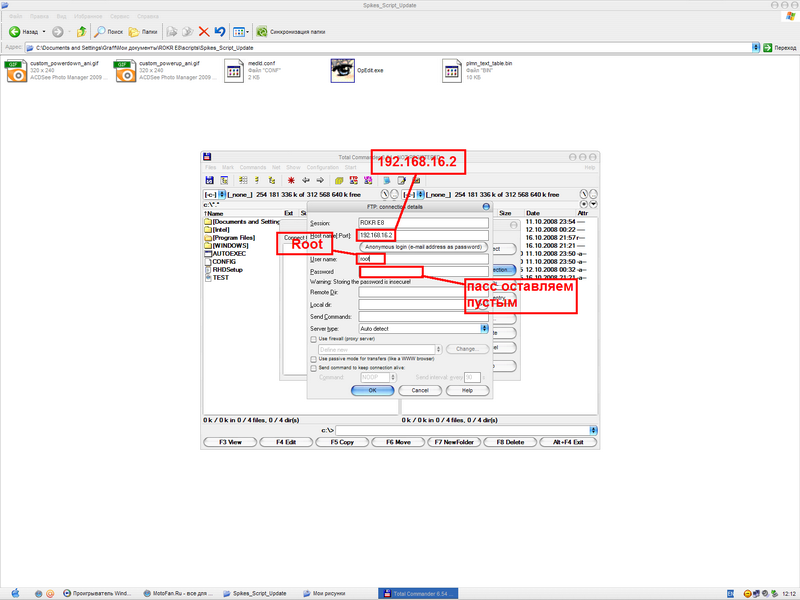This screenshot has width=800, height=600.
Task: Click the folder synchronization (Синхронизация папки) button
Action: pos(291,32)
